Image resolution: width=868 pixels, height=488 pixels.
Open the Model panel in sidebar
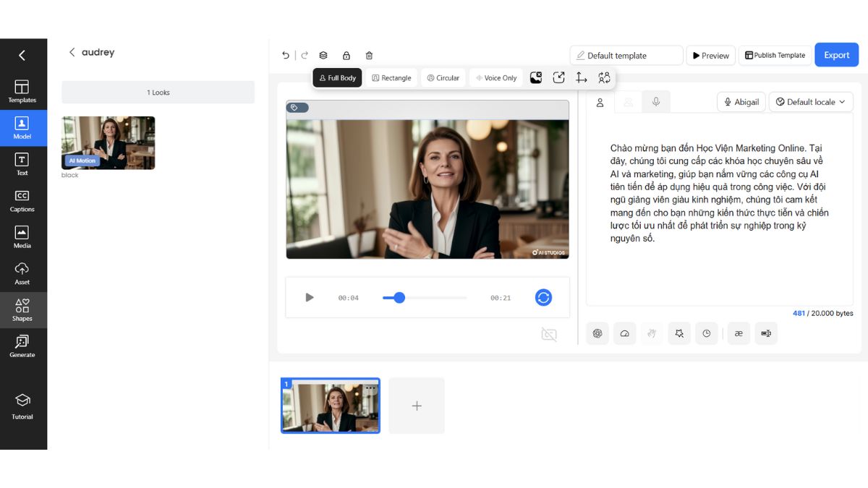click(22, 128)
